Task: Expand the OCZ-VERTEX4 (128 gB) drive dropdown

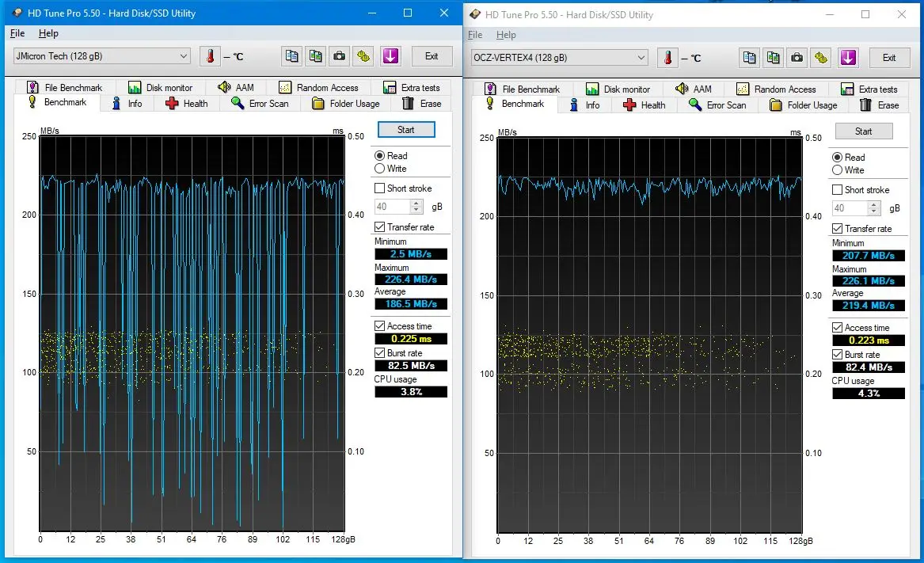Action: click(641, 58)
